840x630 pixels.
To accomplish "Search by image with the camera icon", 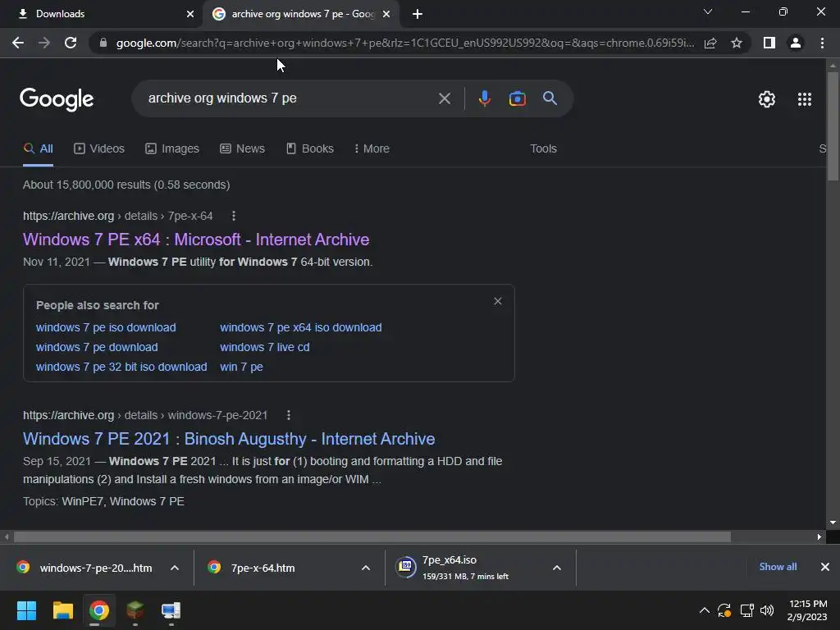I will coord(517,98).
